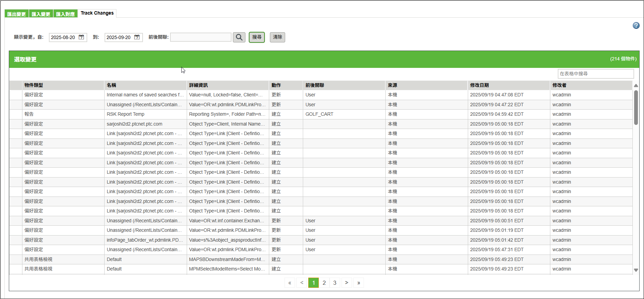644x299 pixels.
Task: Select page 1 in pagination
Action: [x=313, y=283]
